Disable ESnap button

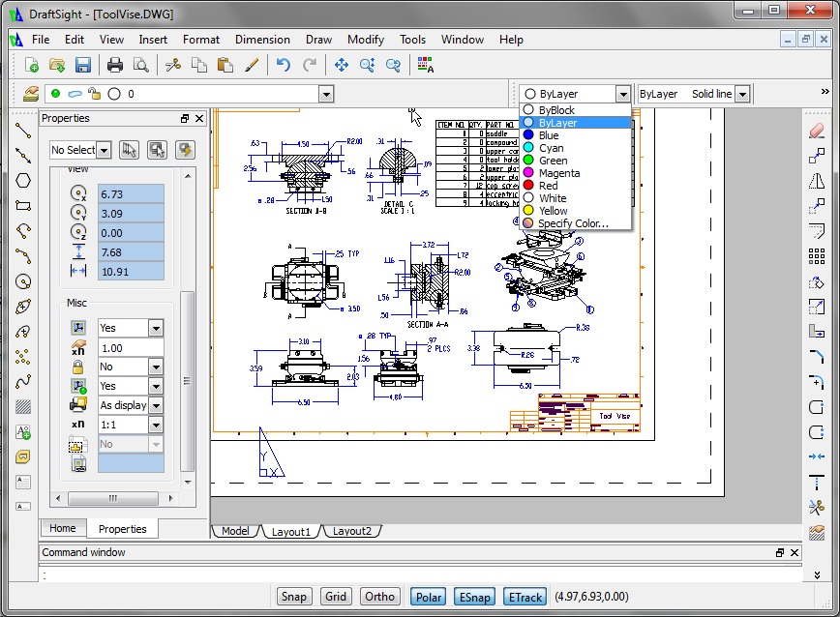pos(474,597)
